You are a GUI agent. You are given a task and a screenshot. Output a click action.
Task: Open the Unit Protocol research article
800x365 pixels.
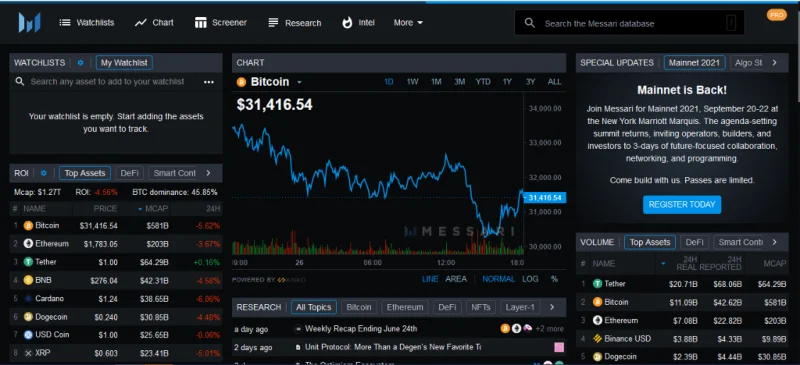coord(393,347)
